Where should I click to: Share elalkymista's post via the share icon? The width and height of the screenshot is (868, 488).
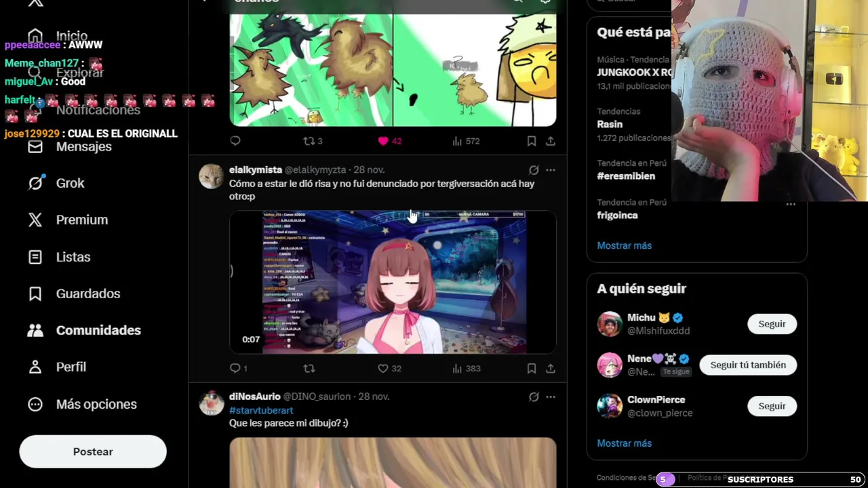point(551,368)
